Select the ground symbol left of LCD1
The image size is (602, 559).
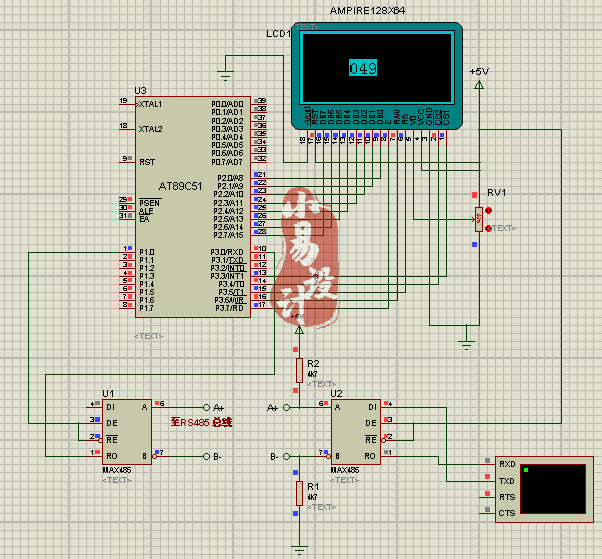[x=225, y=75]
